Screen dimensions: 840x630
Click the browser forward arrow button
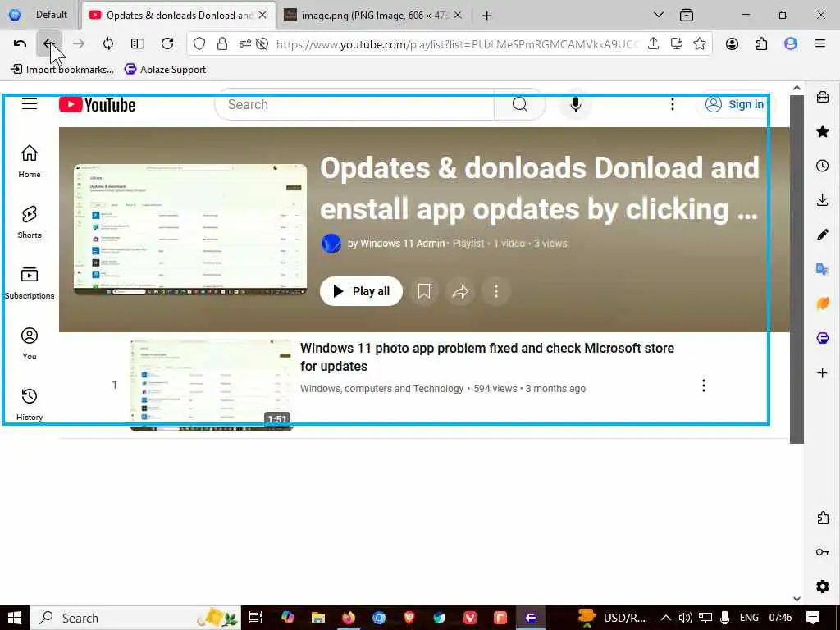click(79, 43)
